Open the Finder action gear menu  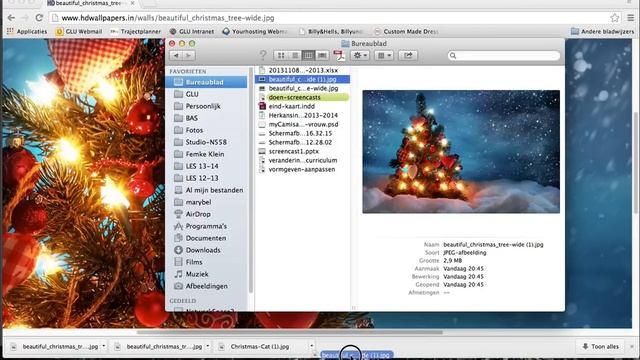360,56
